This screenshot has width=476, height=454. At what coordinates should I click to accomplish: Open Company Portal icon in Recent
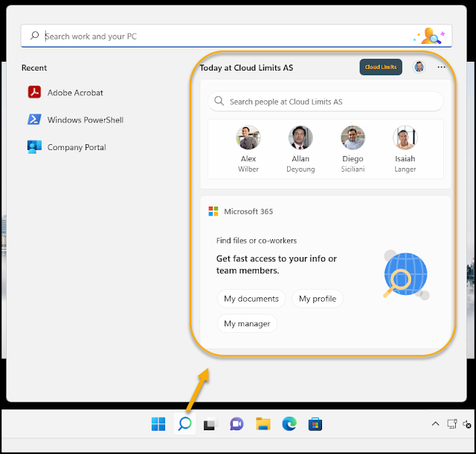[35, 147]
